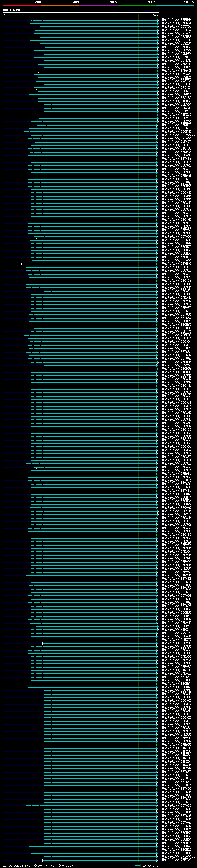Select the UniRef100_C1E560 label
The width and height of the screenshot is (197, 868).
(177, 104)
